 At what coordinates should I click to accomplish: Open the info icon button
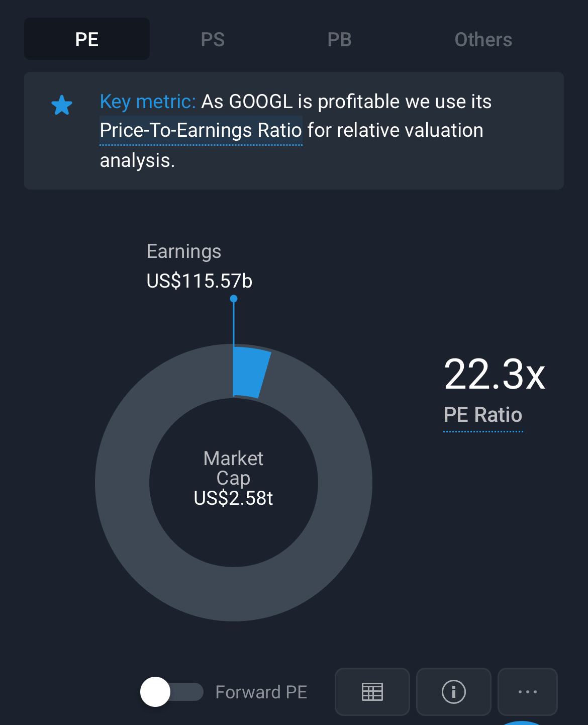pos(454,692)
